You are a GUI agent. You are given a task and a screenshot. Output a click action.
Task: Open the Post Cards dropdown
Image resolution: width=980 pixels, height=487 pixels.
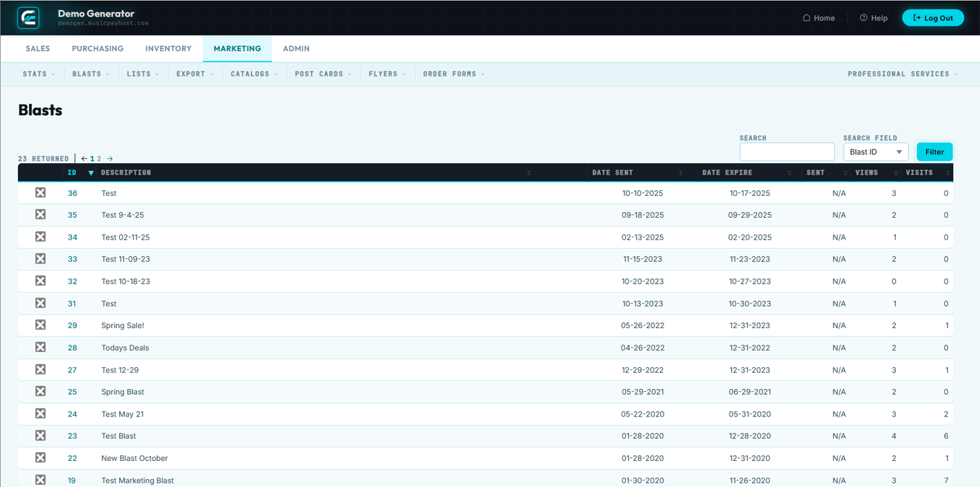click(323, 74)
